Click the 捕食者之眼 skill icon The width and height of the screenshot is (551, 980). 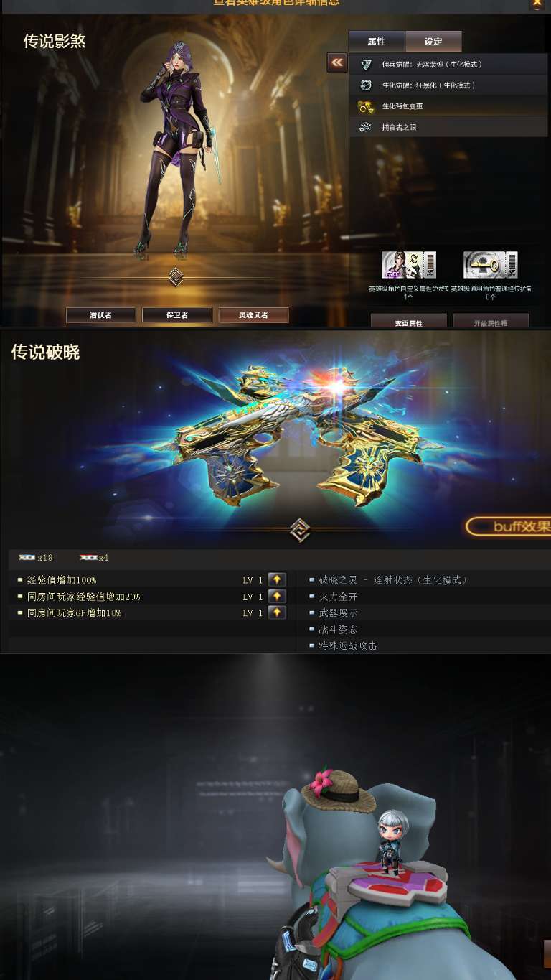(366, 127)
